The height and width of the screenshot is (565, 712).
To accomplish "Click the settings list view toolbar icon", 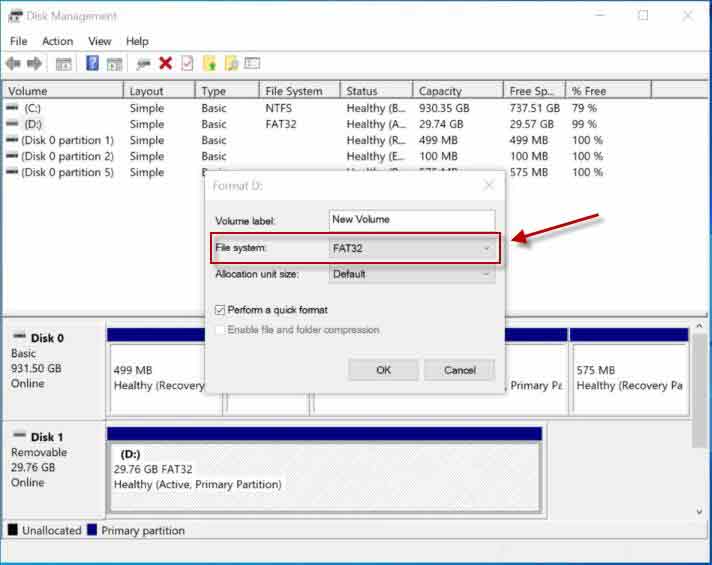I will coord(252,63).
